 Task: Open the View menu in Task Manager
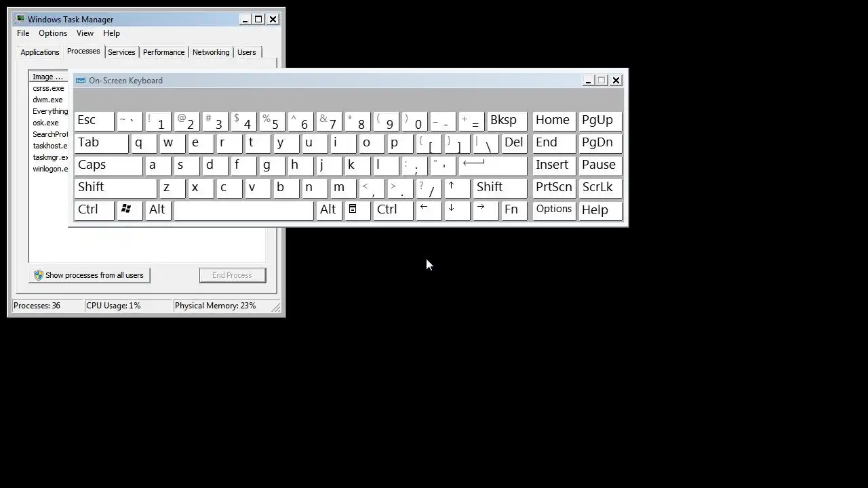85,33
